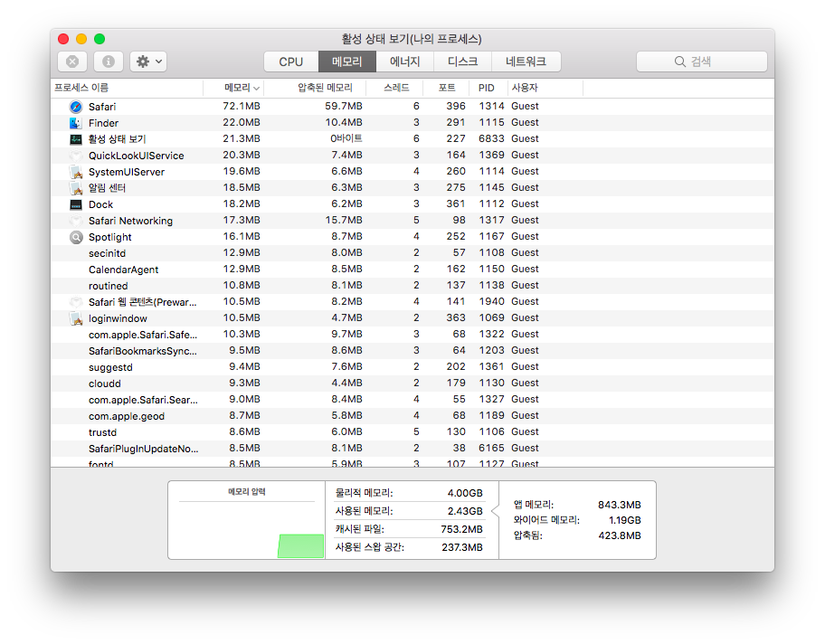Screen dimensions: 825x644
Task: Click the Finder face icon
Action: (x=76, y=123)
